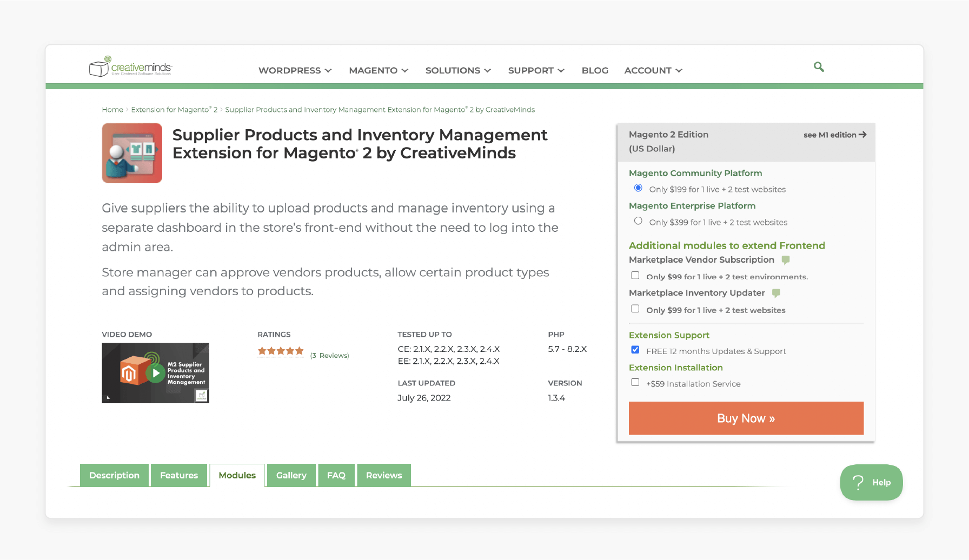
Task: Click the supplier product extension icon
Action: [132, 153]
